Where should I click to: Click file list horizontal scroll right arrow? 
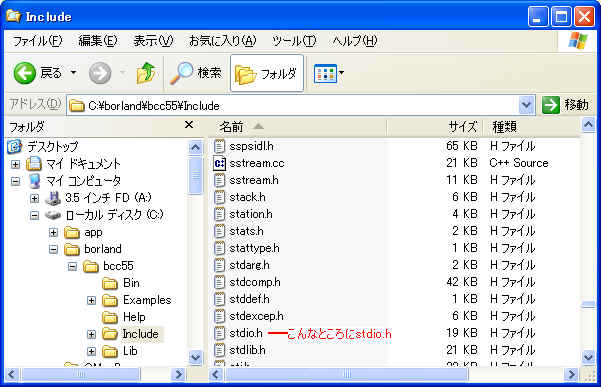click(572, 374)
